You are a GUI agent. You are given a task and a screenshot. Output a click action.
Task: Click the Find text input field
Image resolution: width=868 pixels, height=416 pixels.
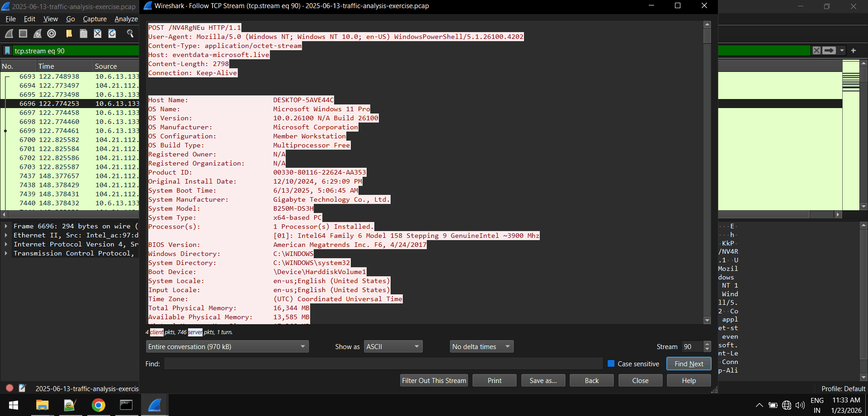click(383, 364)
